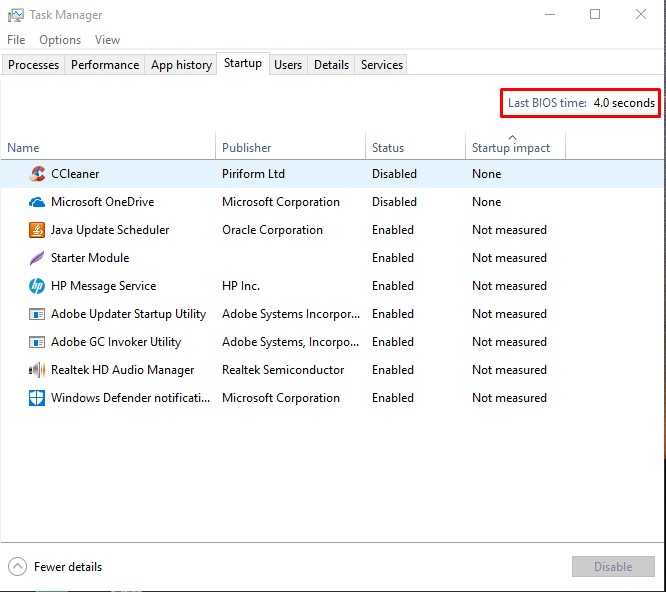Switch to the Processes tab
Viewport: 666px width, 592px height.
coord(33,65)
